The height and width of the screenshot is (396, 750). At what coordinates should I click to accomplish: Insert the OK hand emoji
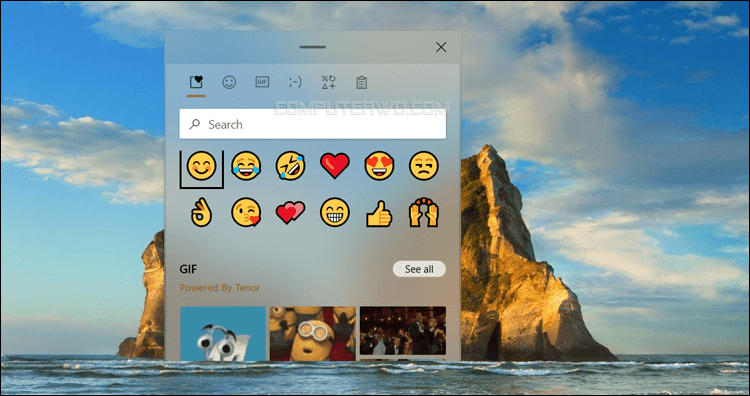201,212
